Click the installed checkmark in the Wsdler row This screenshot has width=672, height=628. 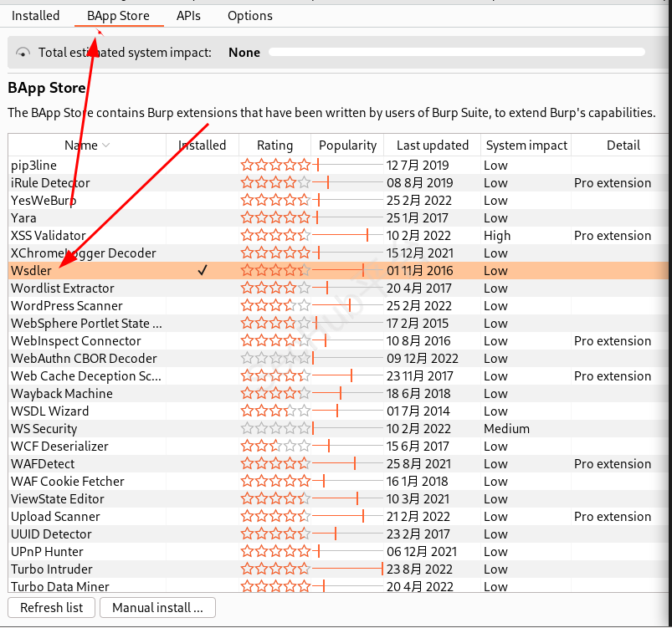pos(203,271)
